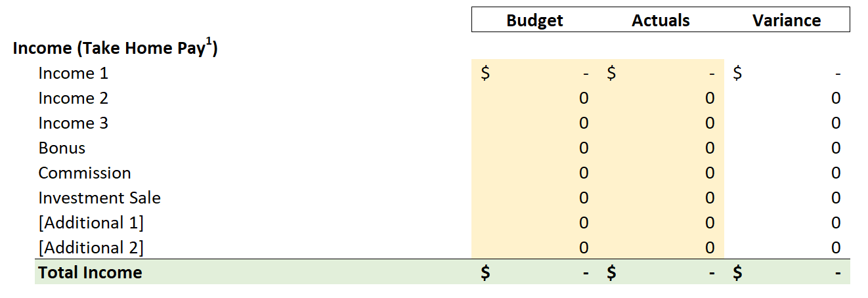Click the Income (Take Home Pay) heading
Viewport: 868px width, 298px height.
tap(116, 48)
